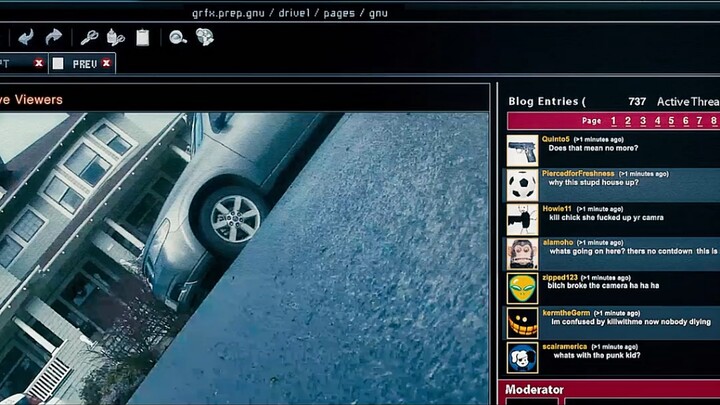Click the undo arrow icon
Viewport: 720px width, 405px height.
pos(26,37)
